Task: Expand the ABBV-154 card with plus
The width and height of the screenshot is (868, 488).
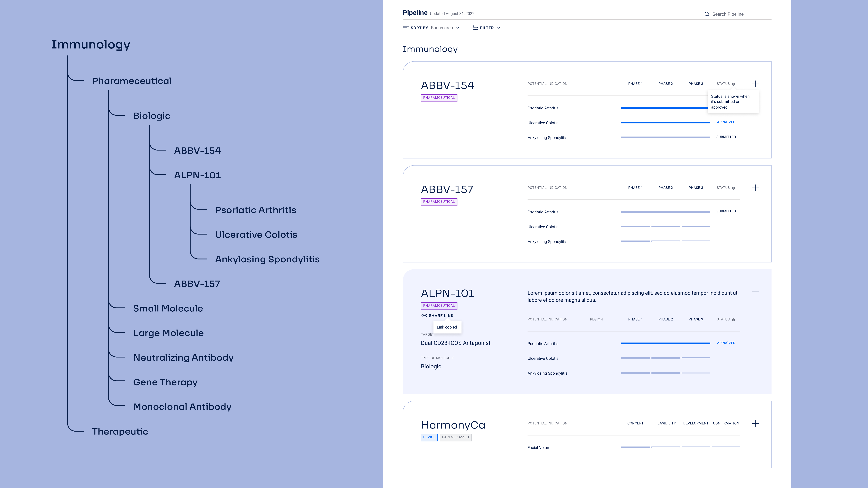Action: point(756,84)
